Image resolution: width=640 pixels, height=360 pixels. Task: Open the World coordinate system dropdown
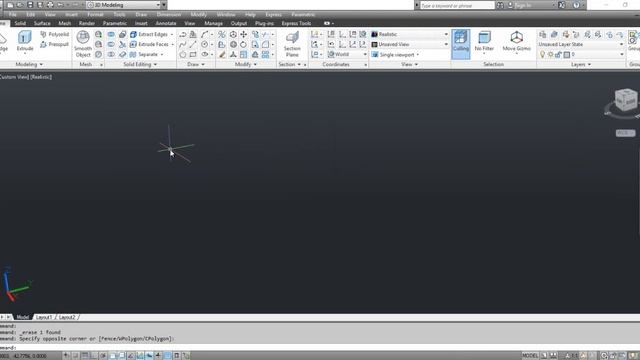coord(347,54)
